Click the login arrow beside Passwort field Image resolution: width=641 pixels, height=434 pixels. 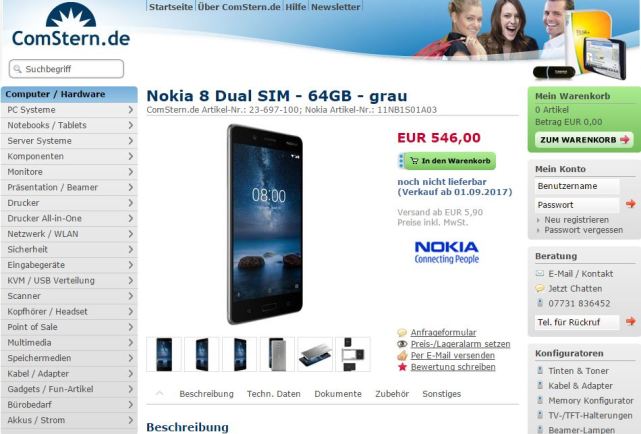630,203
